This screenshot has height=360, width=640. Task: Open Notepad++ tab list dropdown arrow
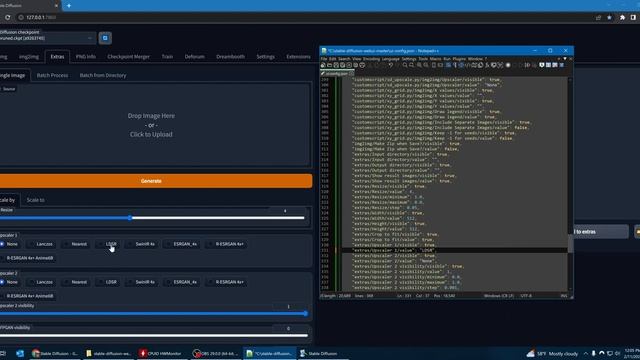tap(565, 59)
